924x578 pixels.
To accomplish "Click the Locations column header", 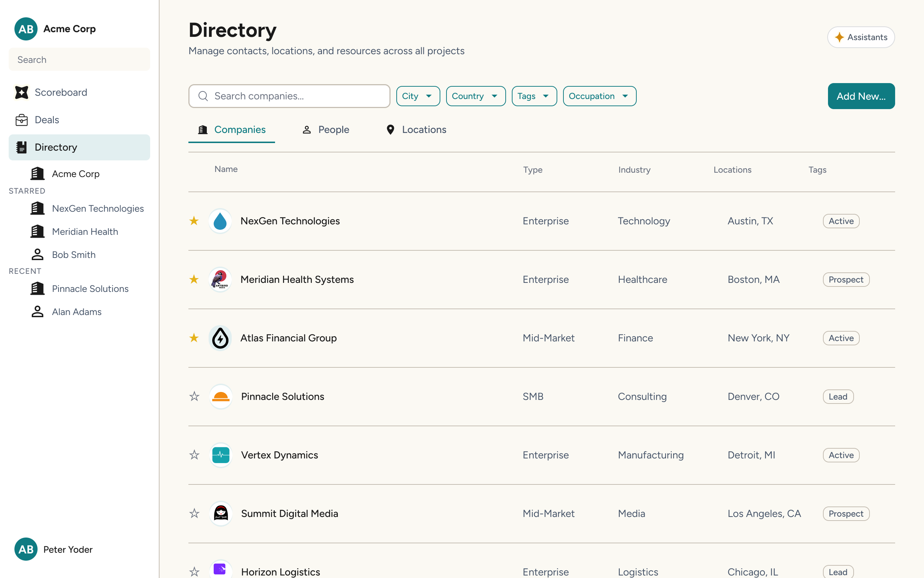I will pyautogui.click(x=732, y=170).
